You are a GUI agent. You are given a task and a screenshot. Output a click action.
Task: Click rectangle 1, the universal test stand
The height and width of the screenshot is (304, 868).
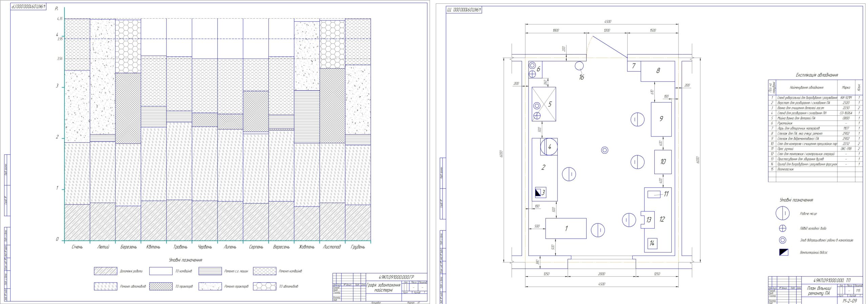pos(566,228)
